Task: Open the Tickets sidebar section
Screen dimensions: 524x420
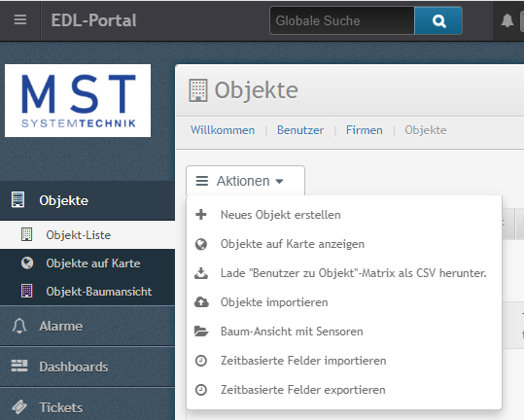Action: 87,407
